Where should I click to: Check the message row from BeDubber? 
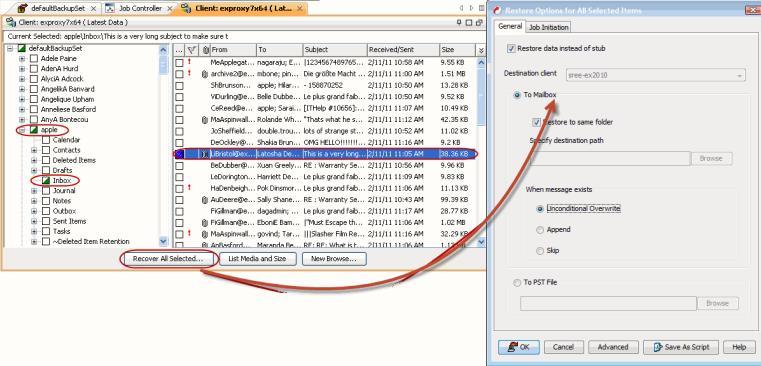tap(179, 166)
